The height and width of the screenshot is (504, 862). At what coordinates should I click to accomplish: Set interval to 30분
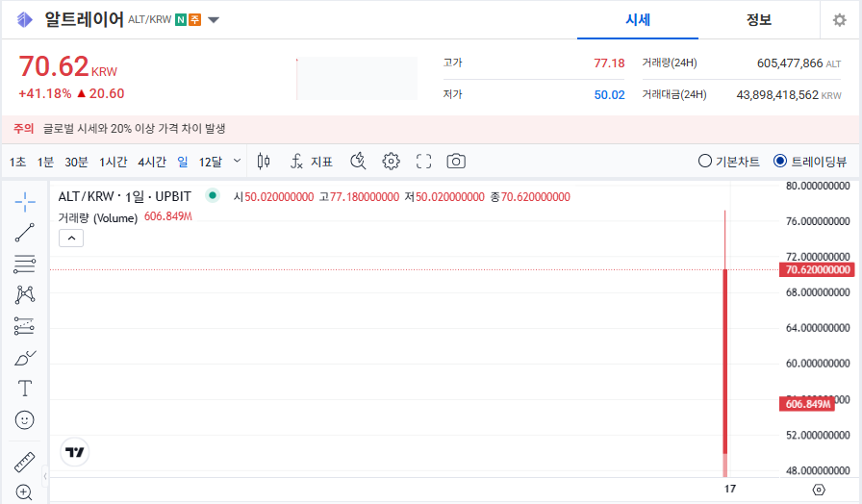76,162
